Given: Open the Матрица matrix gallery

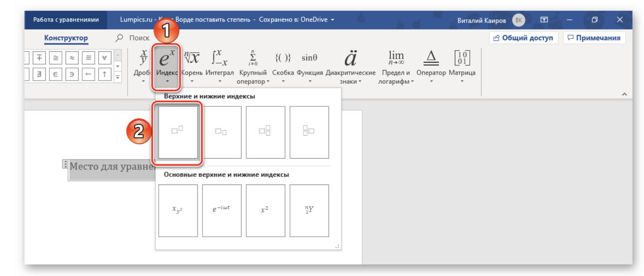Looking at the screenshot, I should tap(462, 65).
